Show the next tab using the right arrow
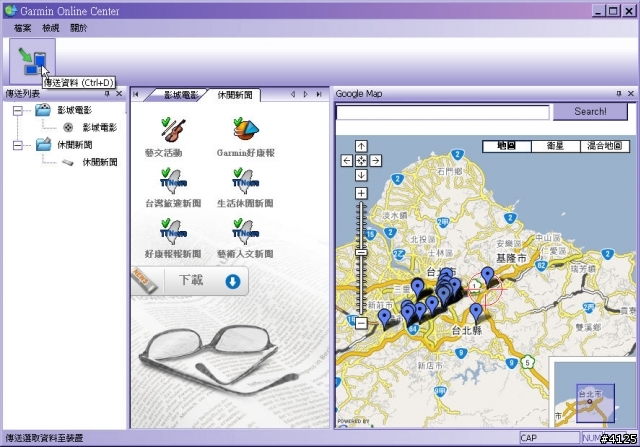This screenshot has height=447, width=640. 306,94
